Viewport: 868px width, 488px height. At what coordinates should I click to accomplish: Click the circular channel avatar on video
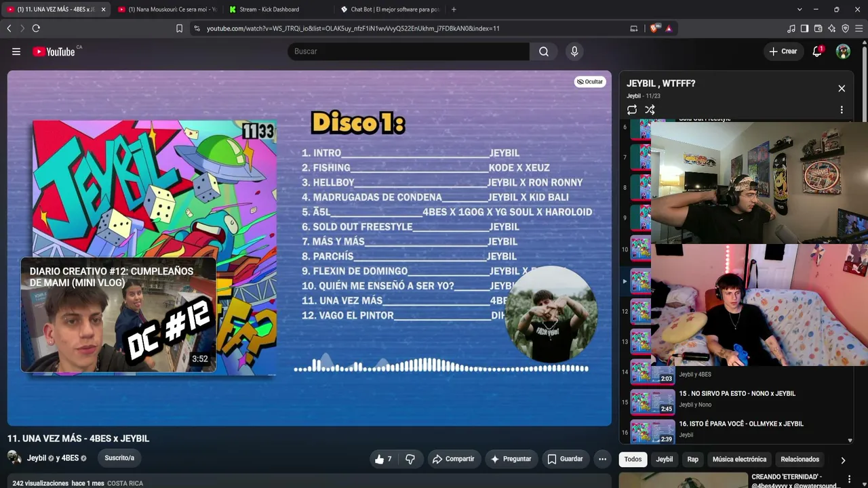point(551,314)
